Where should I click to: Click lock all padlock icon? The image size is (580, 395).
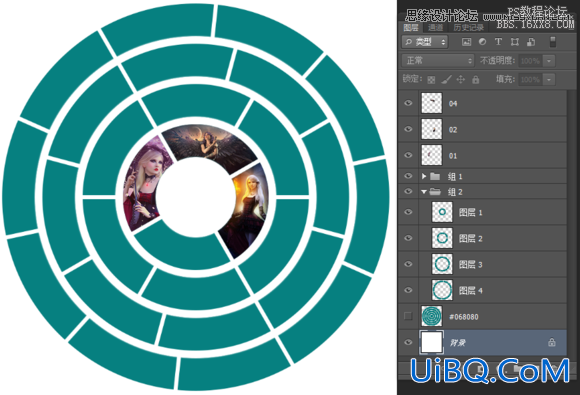pos(476,80)
